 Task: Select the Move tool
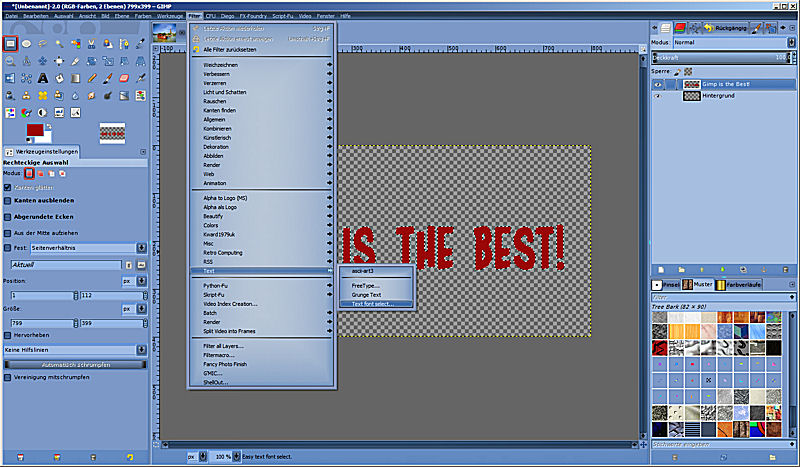[43, 61]
